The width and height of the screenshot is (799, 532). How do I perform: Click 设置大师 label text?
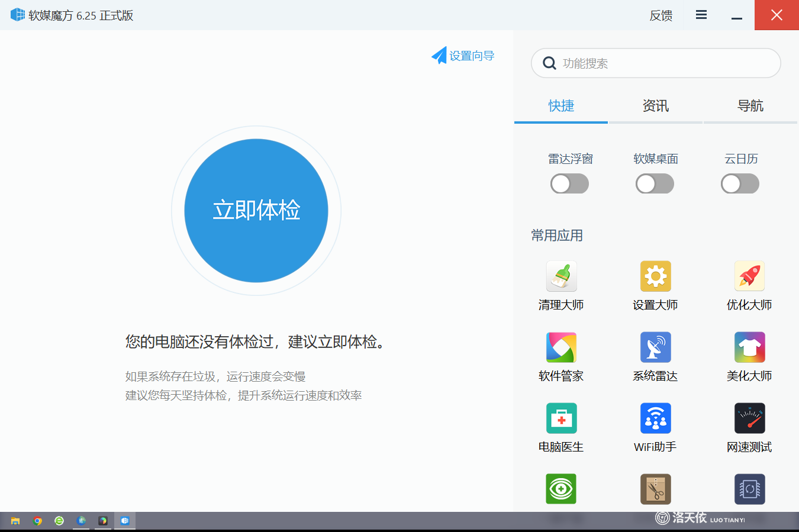pyautogui.click(x=655, y=305)
